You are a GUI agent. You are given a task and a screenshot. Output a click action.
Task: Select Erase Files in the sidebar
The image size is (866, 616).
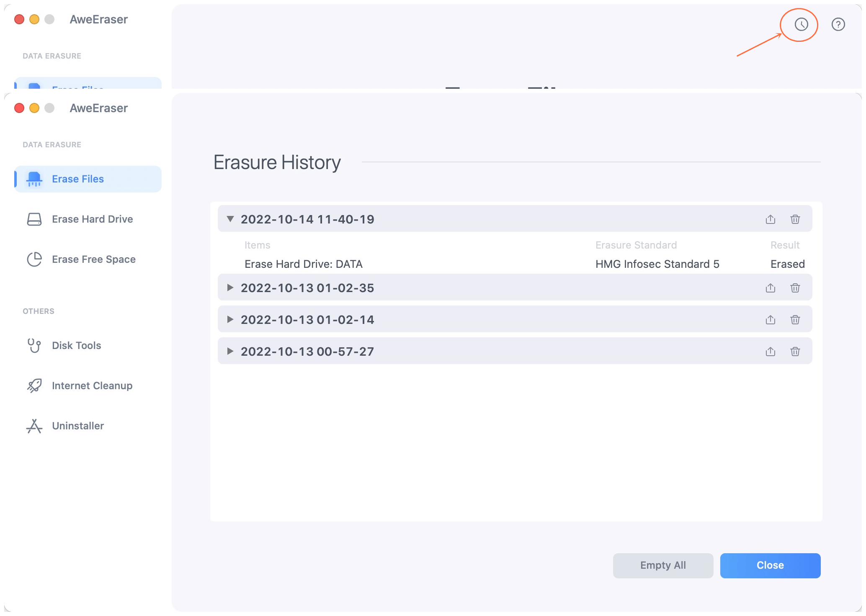tap(77, 179)
